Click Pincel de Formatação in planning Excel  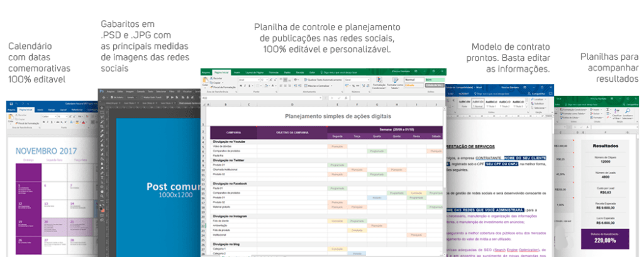223,87
